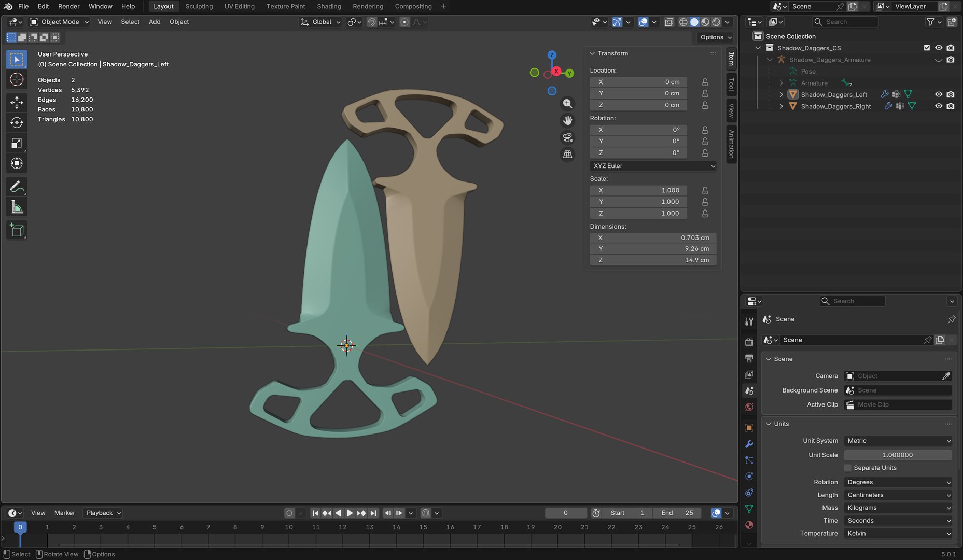Toggle camera view icon in viewport

point(568,137)
